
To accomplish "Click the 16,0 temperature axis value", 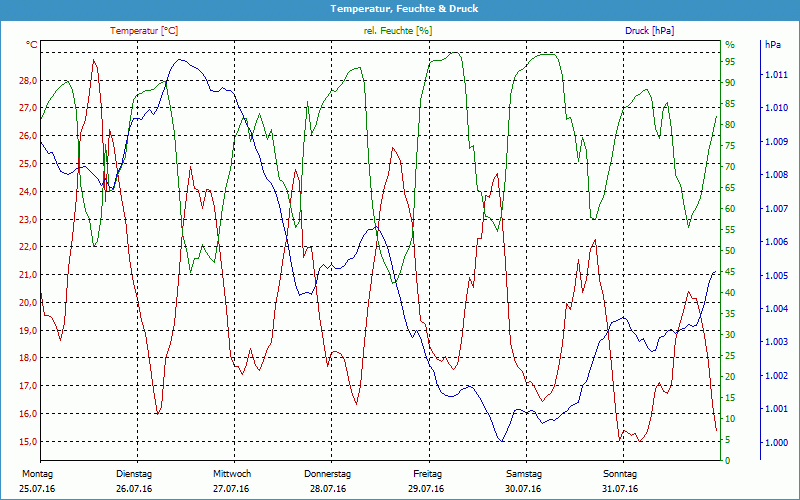I will (x=28, y=413).
